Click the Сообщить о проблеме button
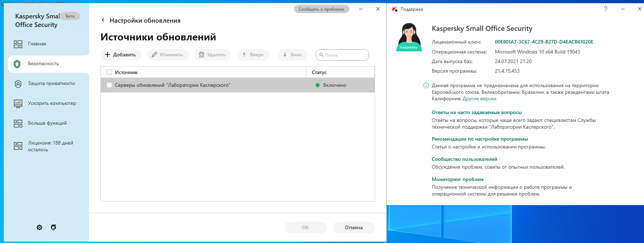Viewport: 644px width, 243px height. tap(321, 9)
